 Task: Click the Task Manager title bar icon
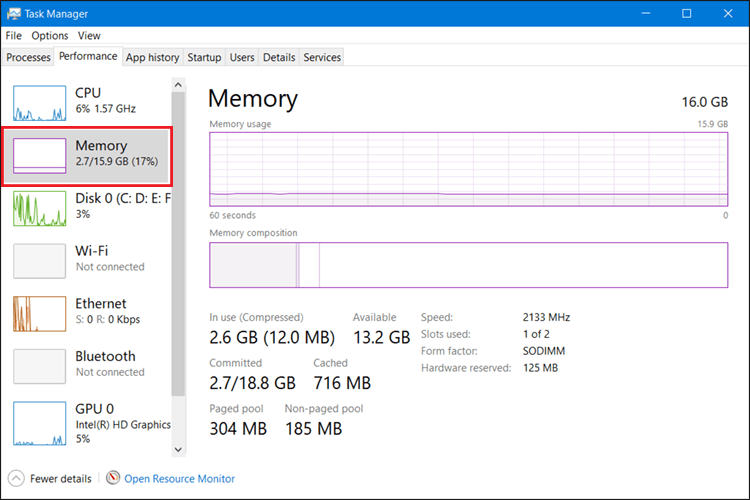point(13,14)
